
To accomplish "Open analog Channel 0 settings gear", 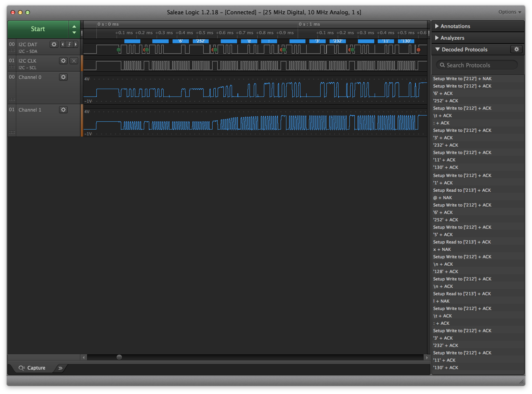I will (63, 77).
